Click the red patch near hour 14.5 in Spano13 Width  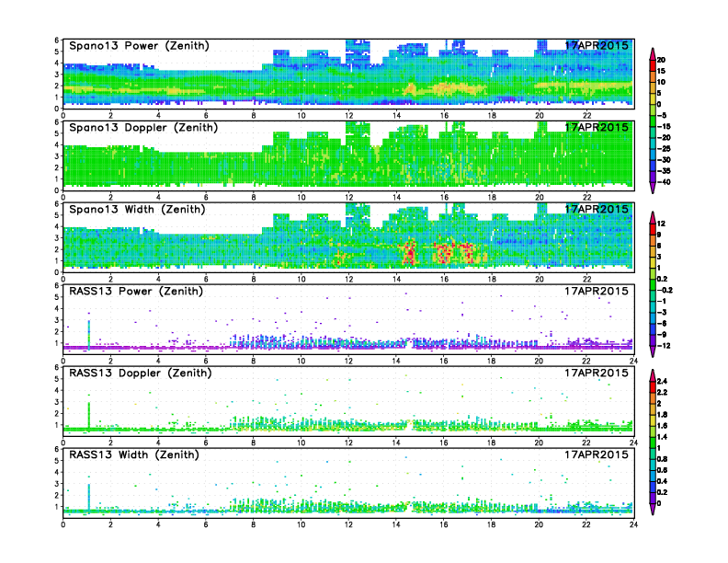(410, 253)
